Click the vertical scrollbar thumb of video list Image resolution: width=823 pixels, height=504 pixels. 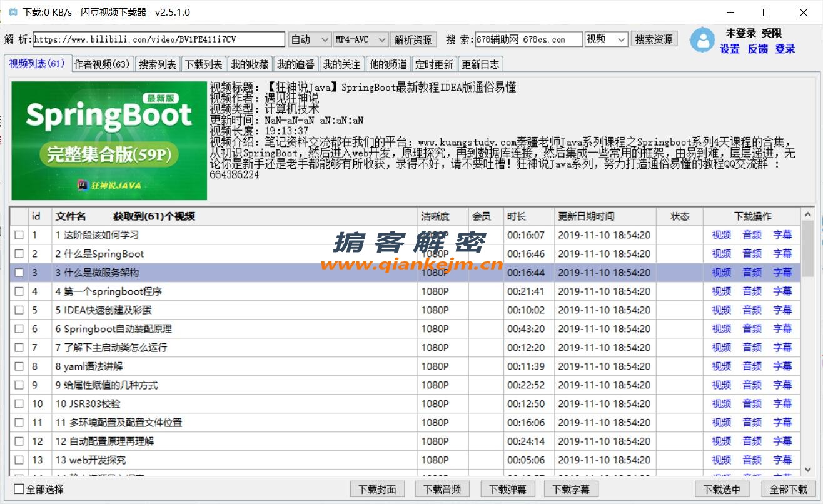pos(808,248)
